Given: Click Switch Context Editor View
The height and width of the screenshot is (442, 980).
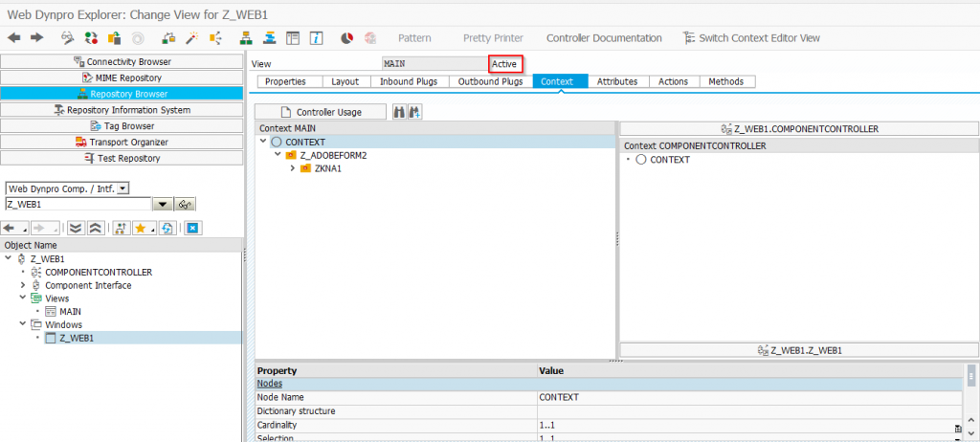Looking at the screenshot, I should pyautogui.click(x=751, y=38).
